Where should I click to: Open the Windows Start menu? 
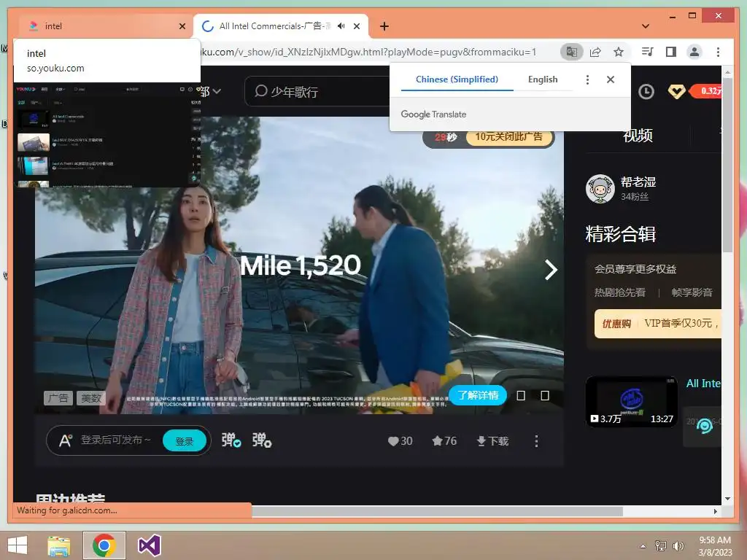click(18, 545)
